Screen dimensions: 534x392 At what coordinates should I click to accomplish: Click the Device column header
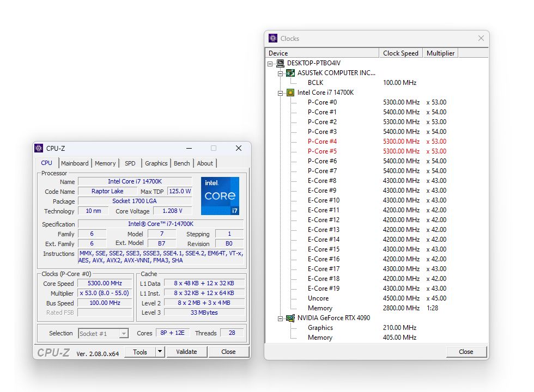click(322, 53)
